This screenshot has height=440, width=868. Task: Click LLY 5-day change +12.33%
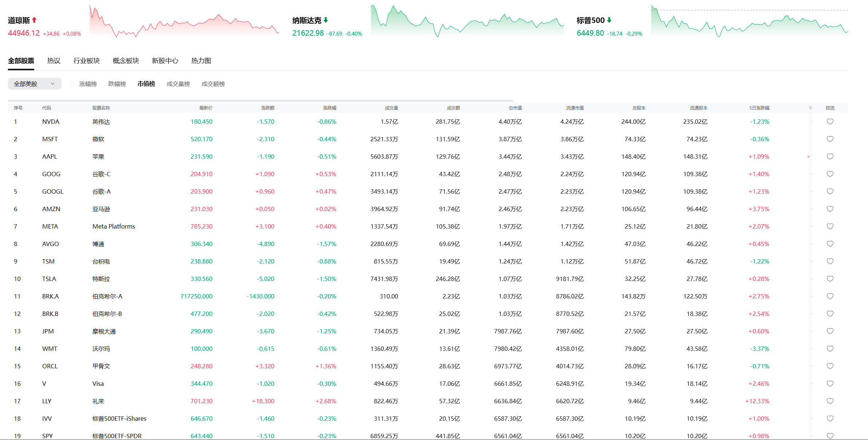(x=757, y=401)
